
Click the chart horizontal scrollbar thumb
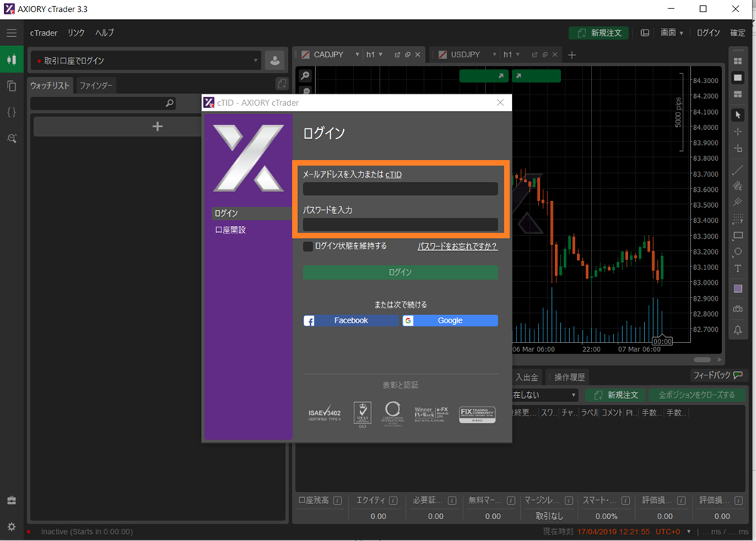702,360
